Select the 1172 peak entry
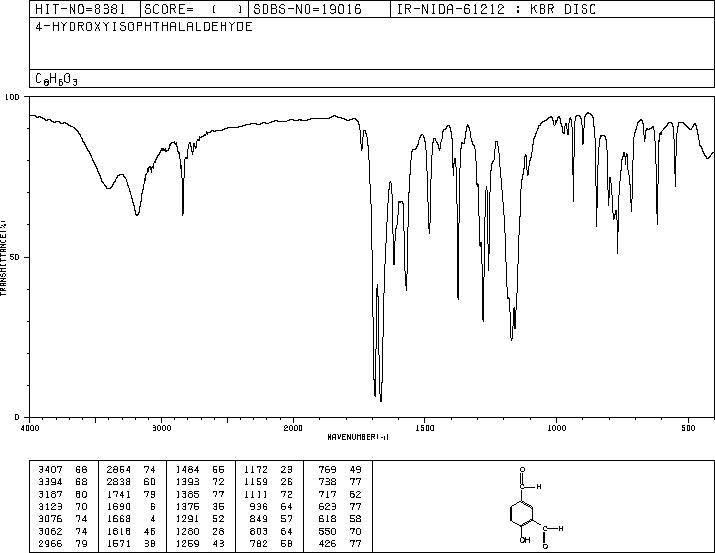This screenshot has height=553, width=715. [268, 470]
